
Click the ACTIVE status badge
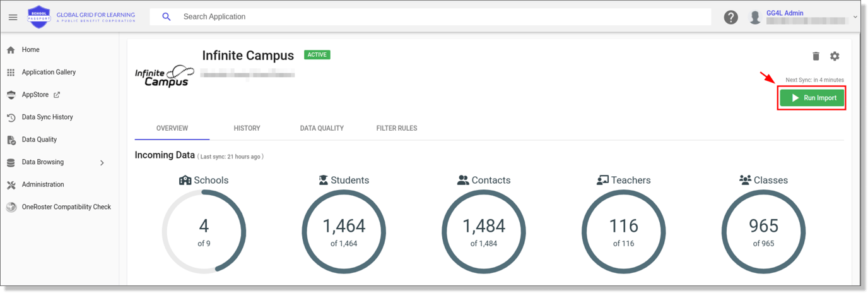coord(317,55)
